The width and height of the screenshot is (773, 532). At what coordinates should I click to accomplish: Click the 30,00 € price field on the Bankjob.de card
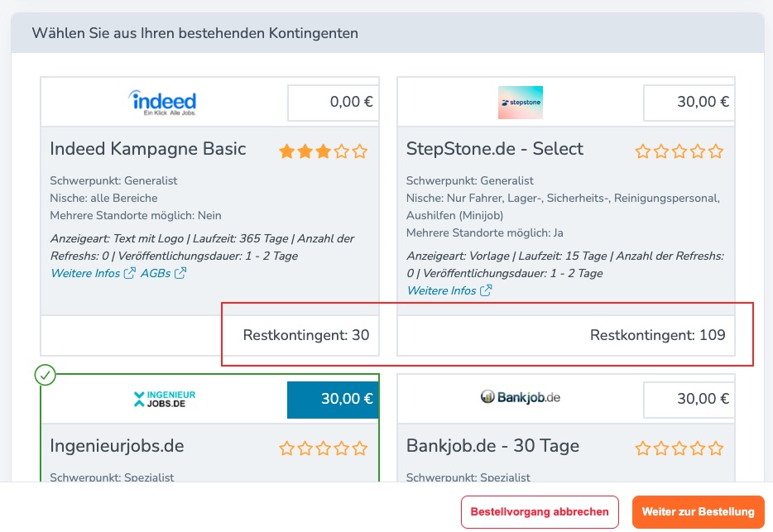pyautogui.click(x=688, y=398)
